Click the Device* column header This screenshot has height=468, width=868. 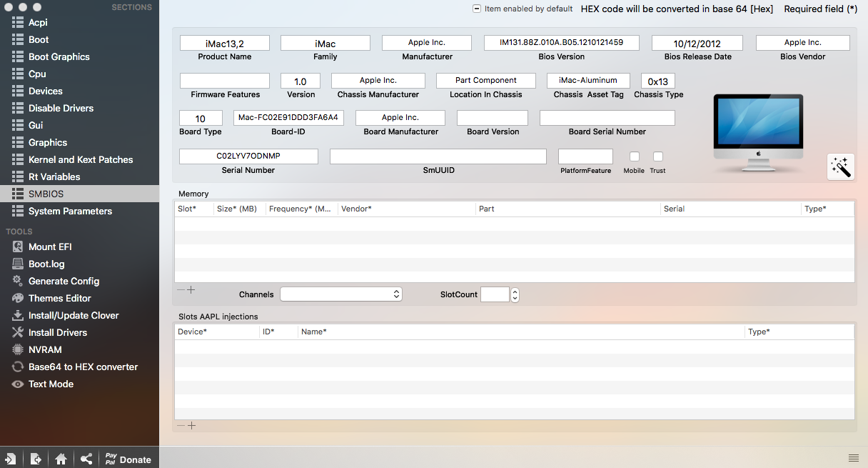coord(217,332)
